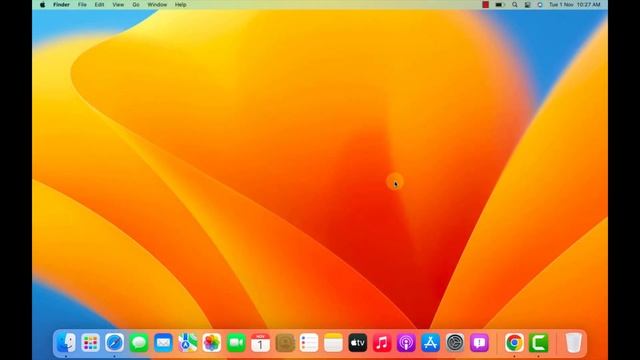Open the green C app in the Dock
The height and width of the screenshot is (360, 640).
coord(538,342)
